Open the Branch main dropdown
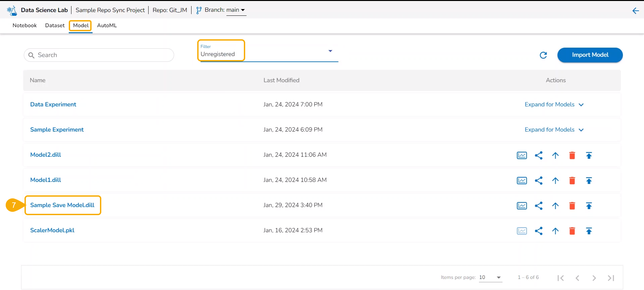The image size is (644, 290). (236, 10)
